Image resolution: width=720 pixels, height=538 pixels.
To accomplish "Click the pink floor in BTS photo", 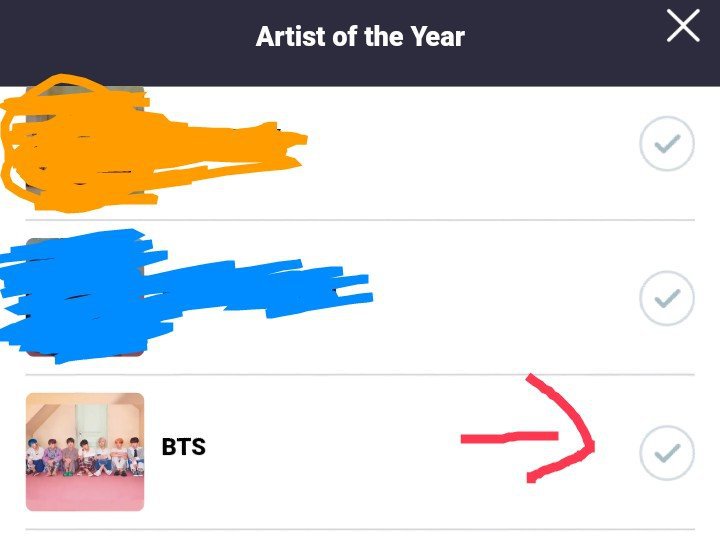I will click(85, 493).
